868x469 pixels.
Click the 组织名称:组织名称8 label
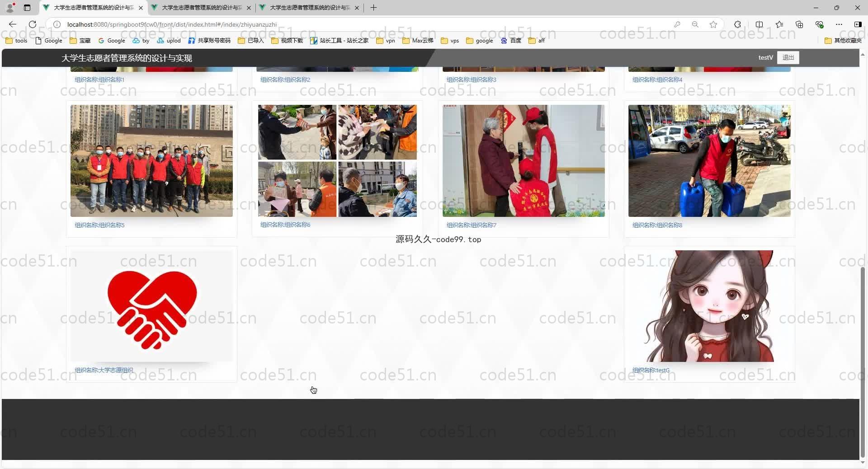pyautogui.click(x=657, y=225)
